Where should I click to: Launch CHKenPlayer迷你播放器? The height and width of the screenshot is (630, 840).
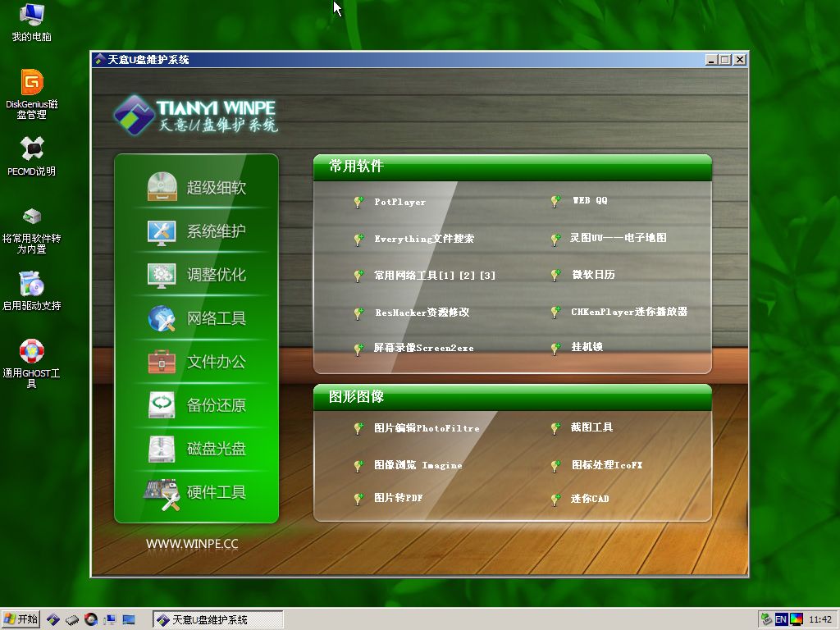(629, 311)
